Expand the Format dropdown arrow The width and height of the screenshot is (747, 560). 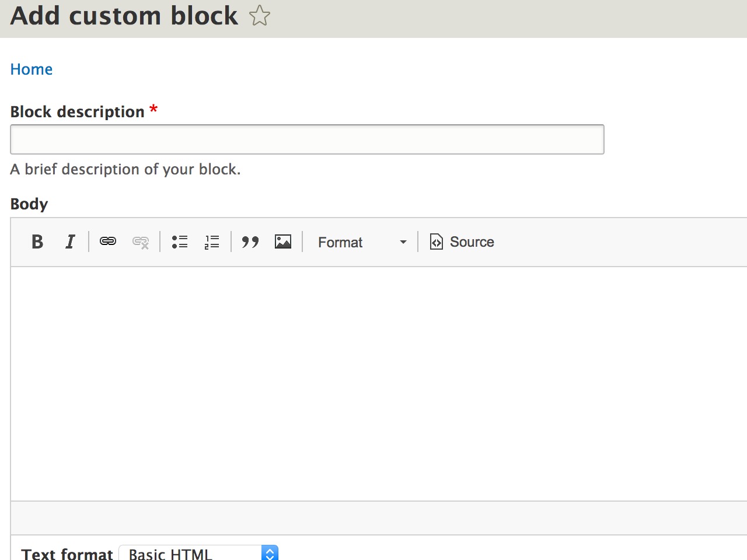402,242
